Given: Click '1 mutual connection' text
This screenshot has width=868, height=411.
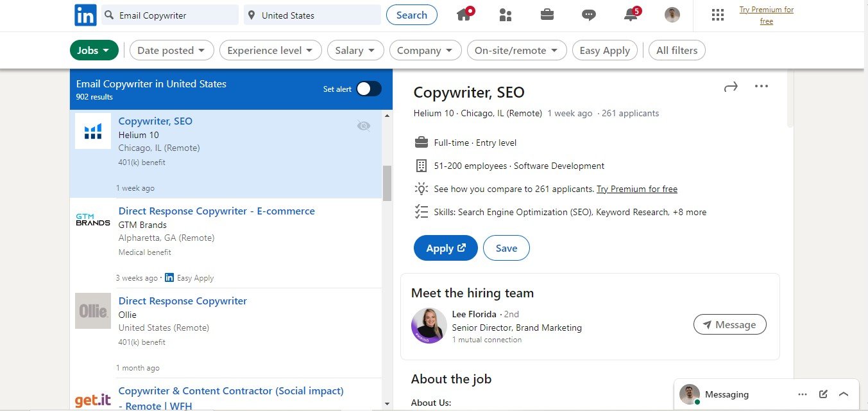Looking at the screenshot, I should 487,340.
